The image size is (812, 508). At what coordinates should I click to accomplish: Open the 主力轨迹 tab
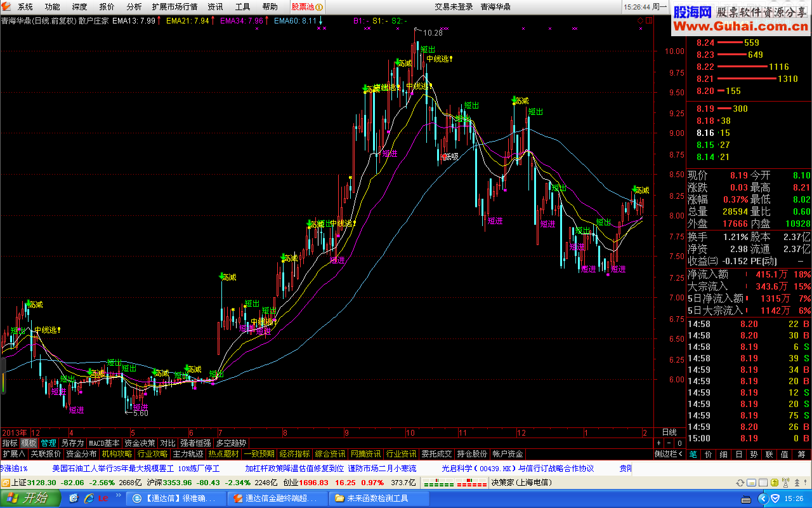point(188,454)
